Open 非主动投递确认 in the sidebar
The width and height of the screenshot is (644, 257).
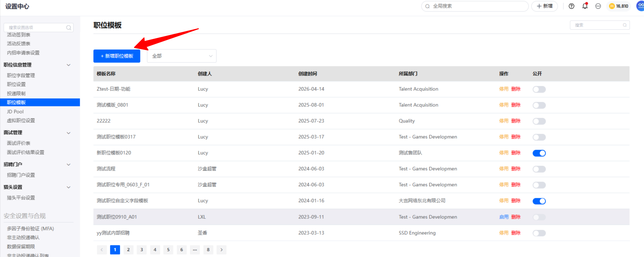23,238
